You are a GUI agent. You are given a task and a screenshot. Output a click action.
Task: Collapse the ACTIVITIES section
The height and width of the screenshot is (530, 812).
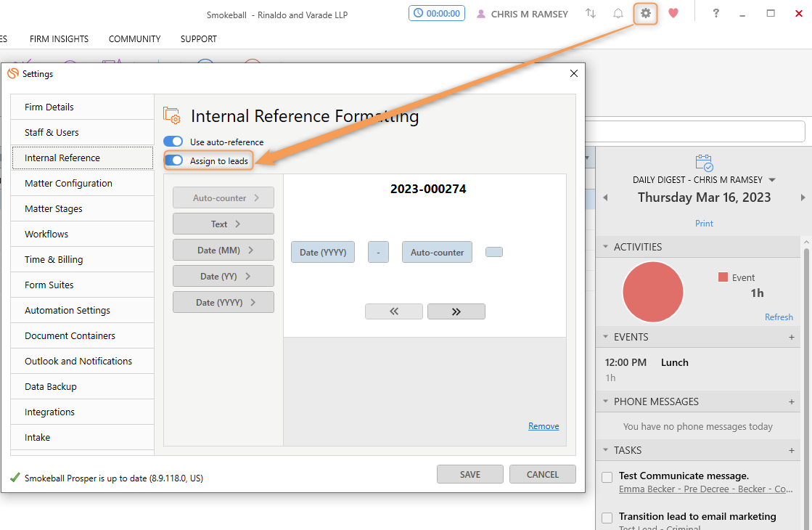[605, 247]
